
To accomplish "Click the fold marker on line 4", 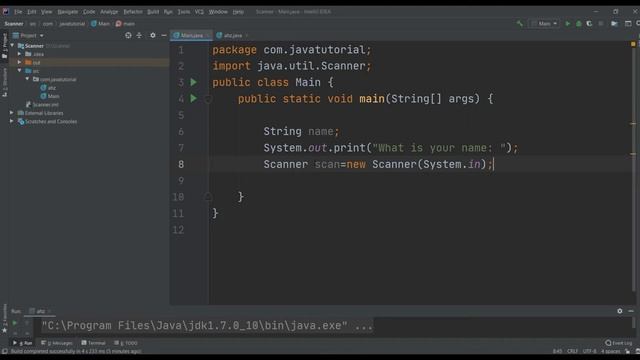I will click(x=208, y=99).
